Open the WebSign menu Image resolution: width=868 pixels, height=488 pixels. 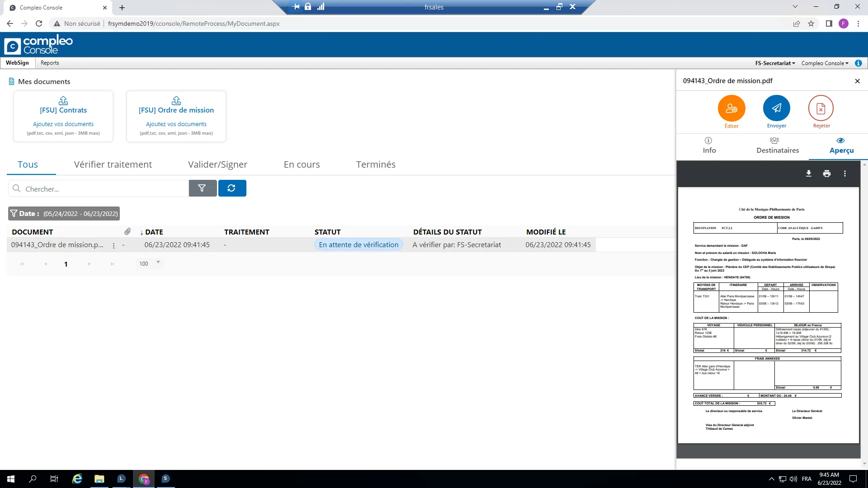[17, 63]
